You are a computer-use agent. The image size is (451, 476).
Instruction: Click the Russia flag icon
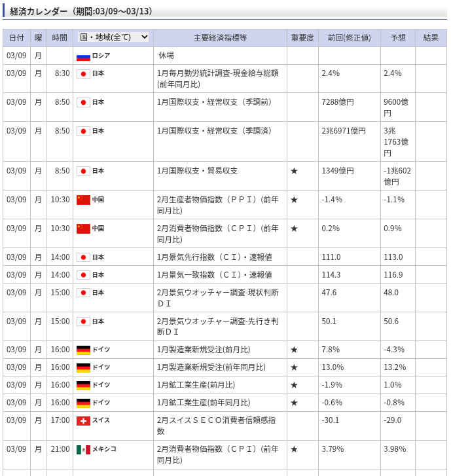[83, 56]
